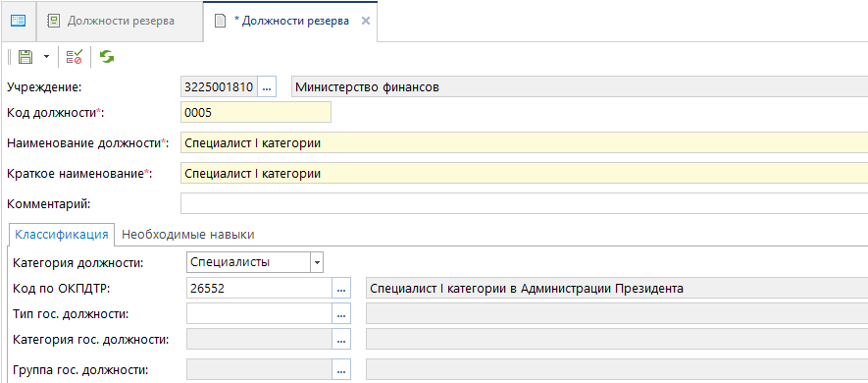Viewport: 868px width, 383px height.
Task: Click the Код по ОКПДТР field 26552
Action: point(259,289)
